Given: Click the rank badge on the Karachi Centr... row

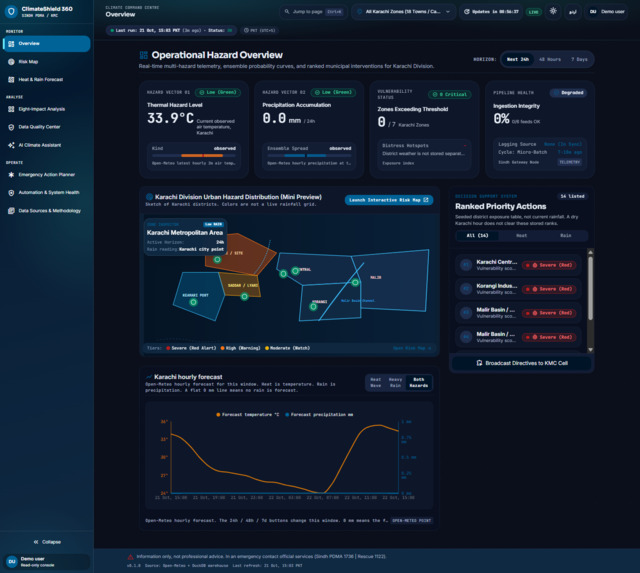Looking at the screenshot, I should click(466, 265).
